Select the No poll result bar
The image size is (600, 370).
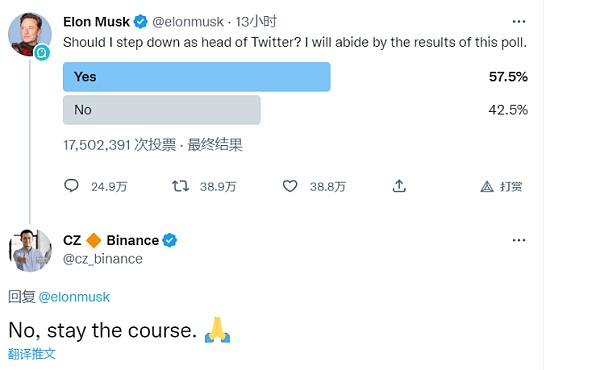click(x=162, y=110)
